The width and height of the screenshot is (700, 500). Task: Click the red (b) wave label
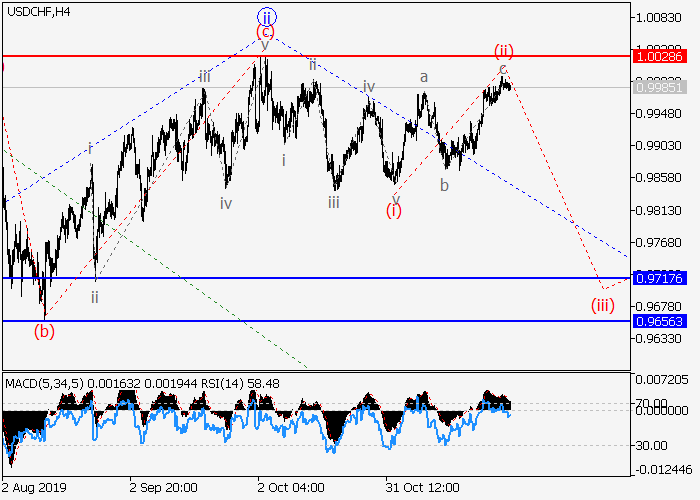pos(44,329)
